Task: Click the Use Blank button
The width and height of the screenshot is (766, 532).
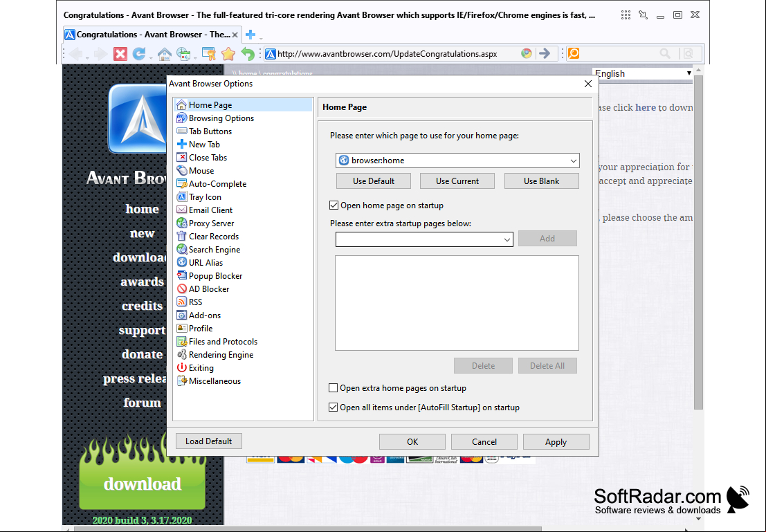Action: coord(542,181)
